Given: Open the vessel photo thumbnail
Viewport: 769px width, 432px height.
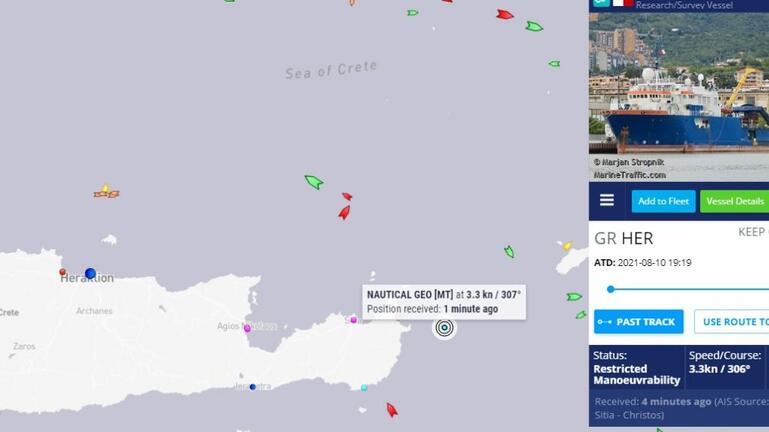Looking at the screenshot, I should click(x=679, y=97).
